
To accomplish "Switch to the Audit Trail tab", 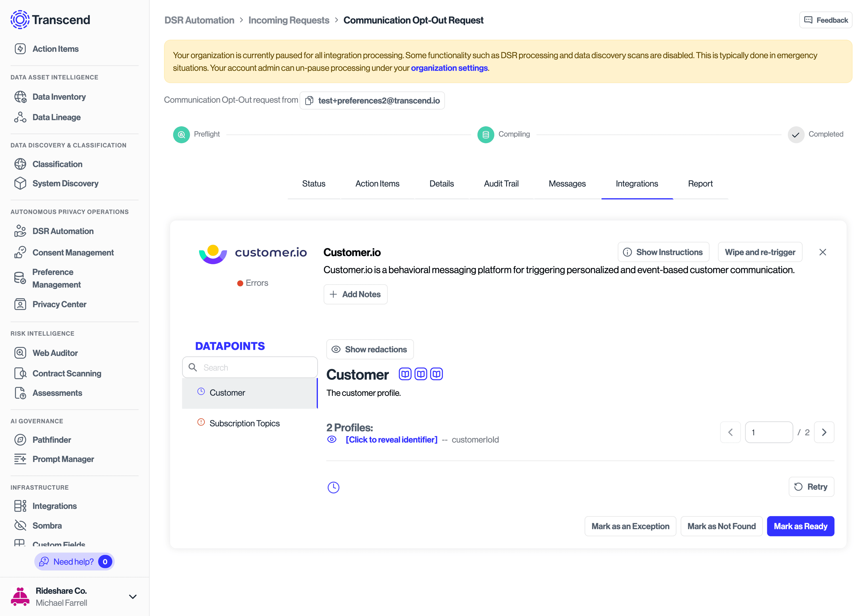I will pos(501,184).
